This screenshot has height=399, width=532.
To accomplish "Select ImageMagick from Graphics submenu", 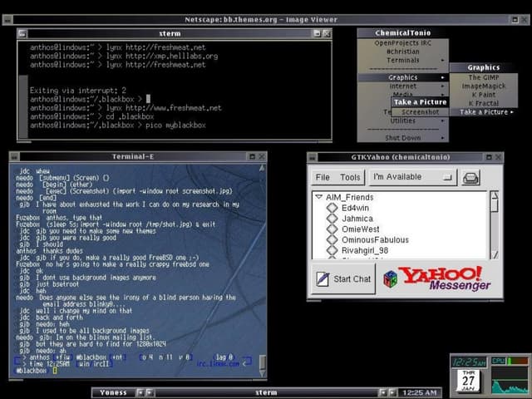I will click(482, 86).
